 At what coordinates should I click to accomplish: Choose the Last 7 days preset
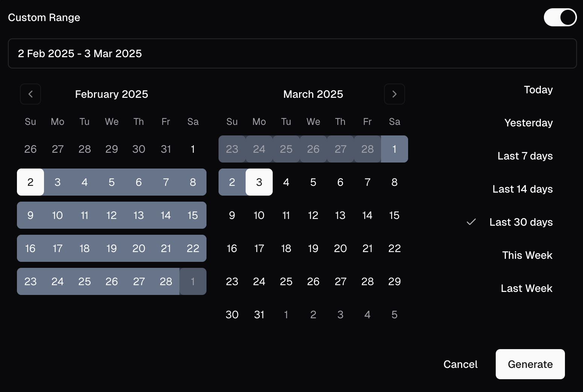[x=525, y=156]
